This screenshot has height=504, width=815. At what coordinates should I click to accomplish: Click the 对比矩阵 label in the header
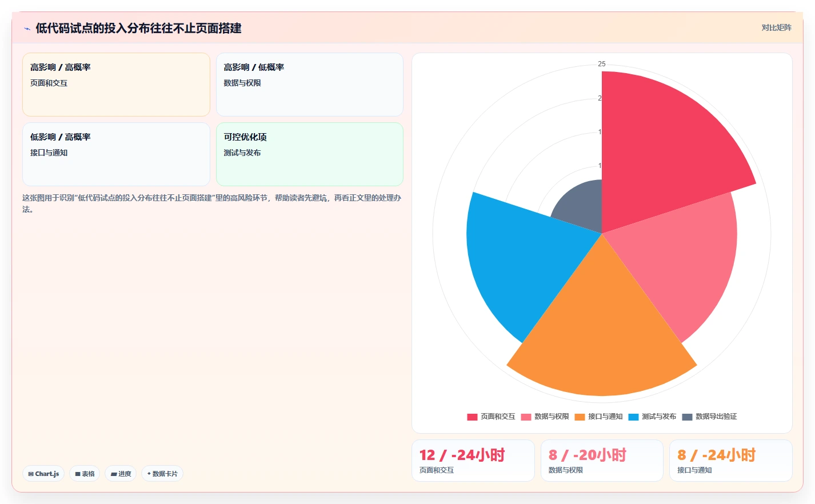pos(776,27)
